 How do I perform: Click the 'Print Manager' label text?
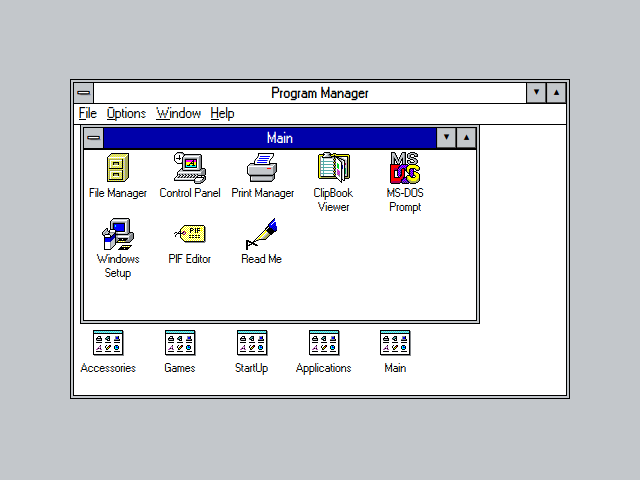[262, 193]
